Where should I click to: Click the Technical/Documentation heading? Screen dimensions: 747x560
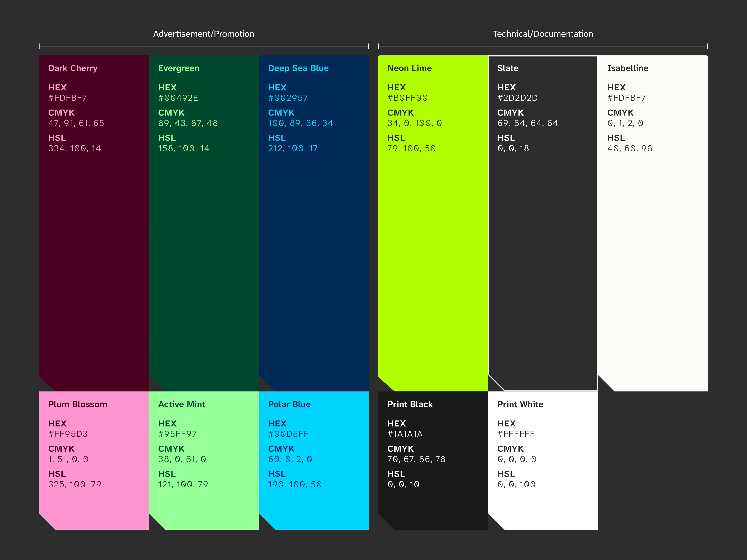543,34
